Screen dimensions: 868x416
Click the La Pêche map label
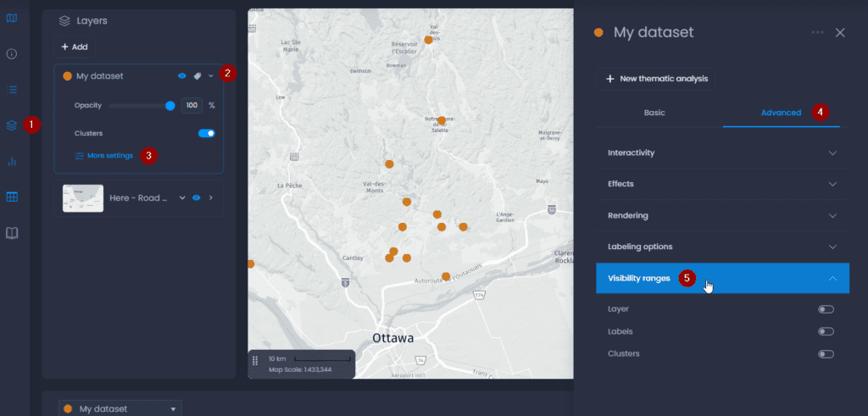[290, 186]
